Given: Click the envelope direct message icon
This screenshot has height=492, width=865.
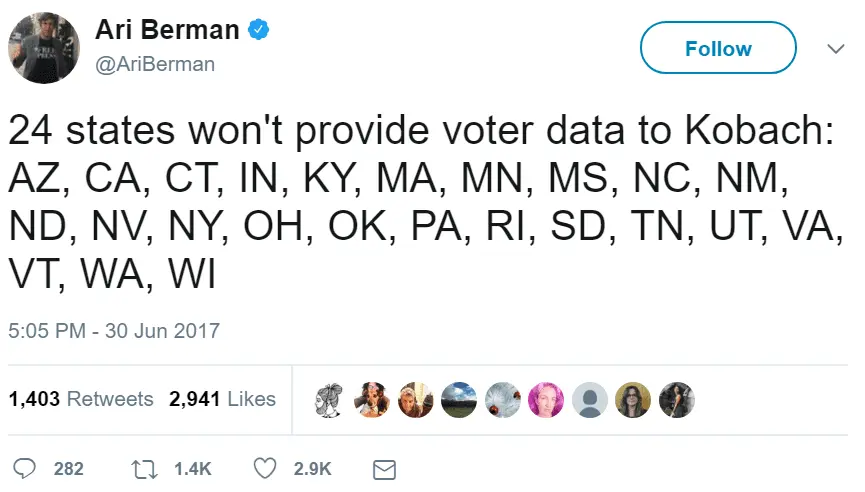Looking at the screenshot, I should point(384,468).
